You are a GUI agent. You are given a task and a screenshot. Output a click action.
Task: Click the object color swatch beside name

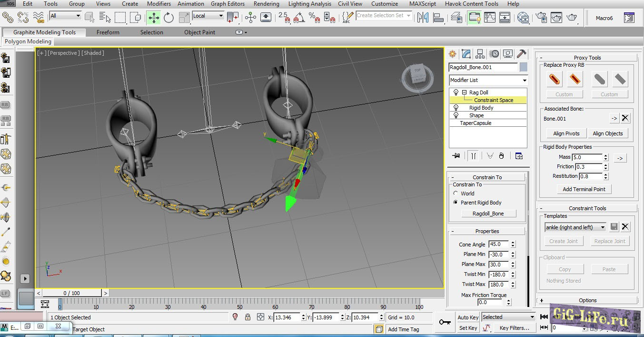(524, 67)
